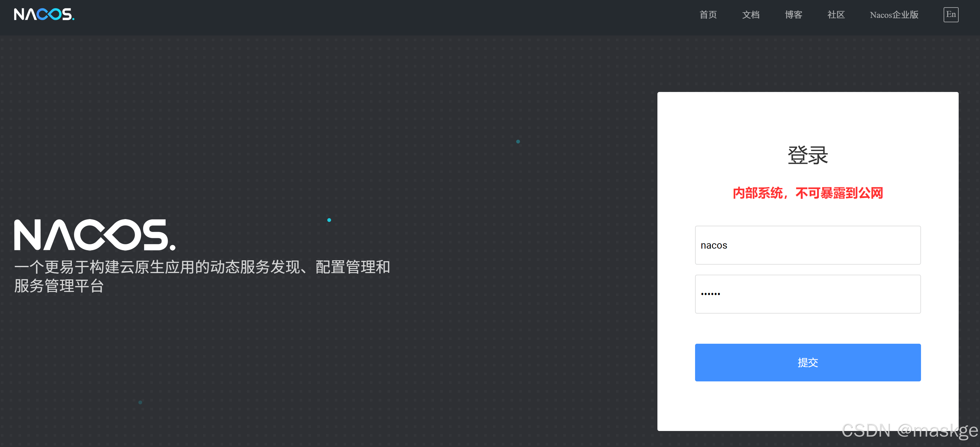
Task: Click the large white NACOS logo
Action: click(95, 235)
